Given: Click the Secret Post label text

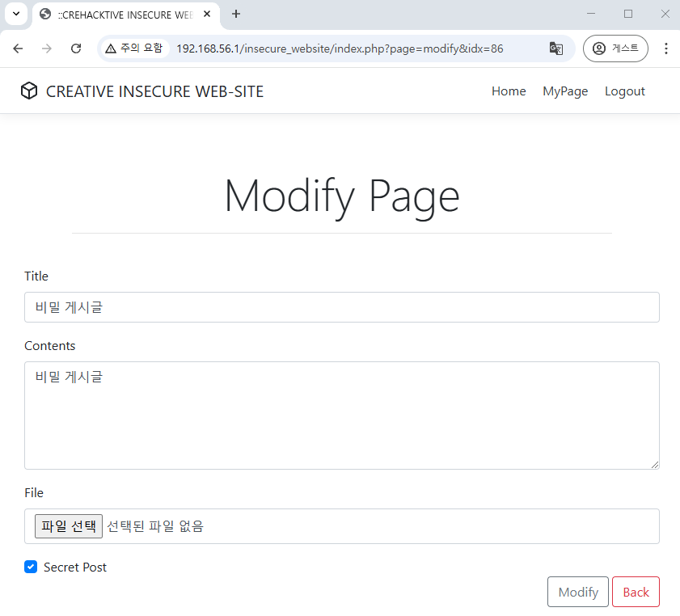Looking at the screenshot, I should (75, 567).
